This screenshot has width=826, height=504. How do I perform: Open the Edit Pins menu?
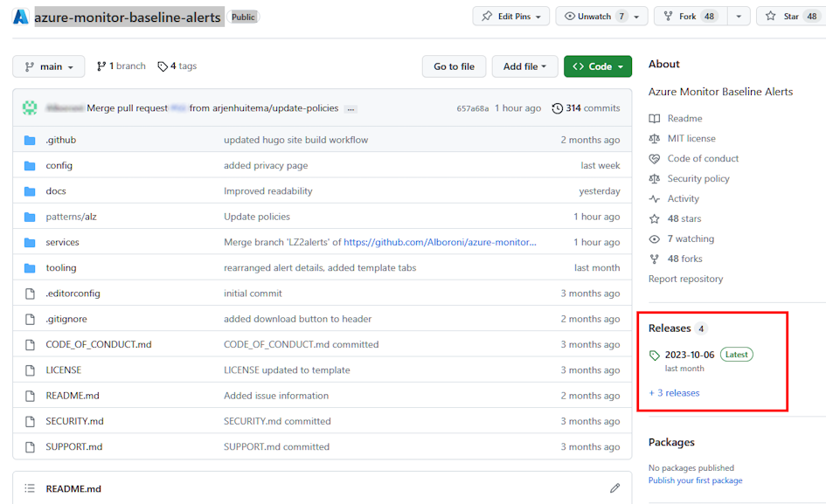[x=511, y=17]
